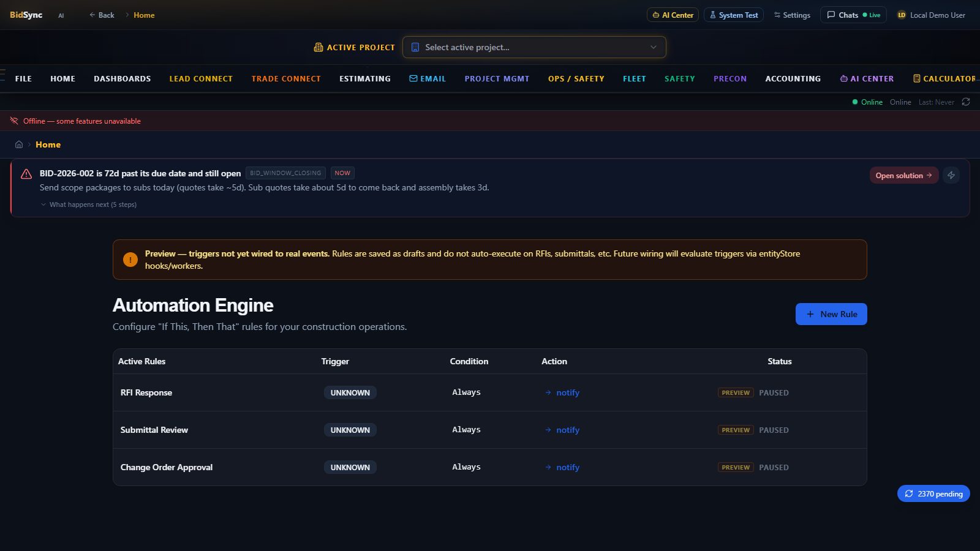Open the TRADE CONNECT menu item
This screenshot has height=551, width=980.
(x=286, y=78)
